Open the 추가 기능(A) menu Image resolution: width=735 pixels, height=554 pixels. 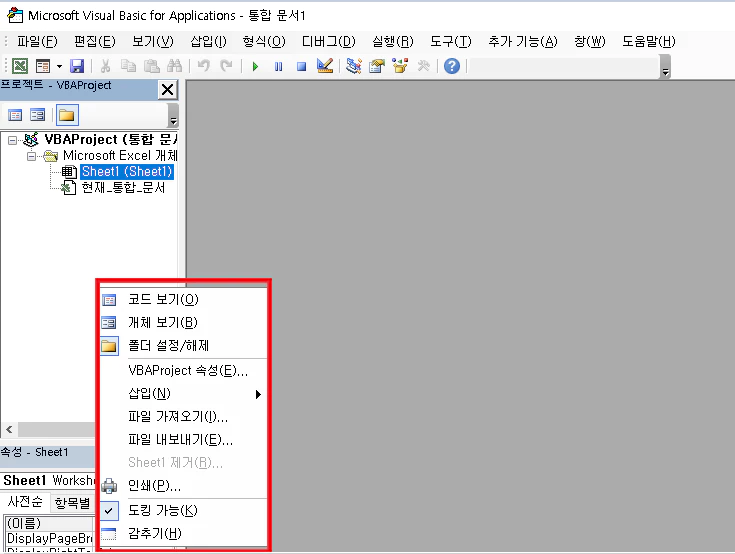(523, 41)
